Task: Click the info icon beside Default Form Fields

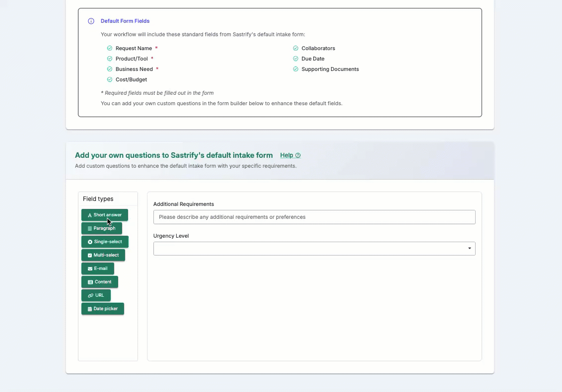Action: click(x=91, y=21)
